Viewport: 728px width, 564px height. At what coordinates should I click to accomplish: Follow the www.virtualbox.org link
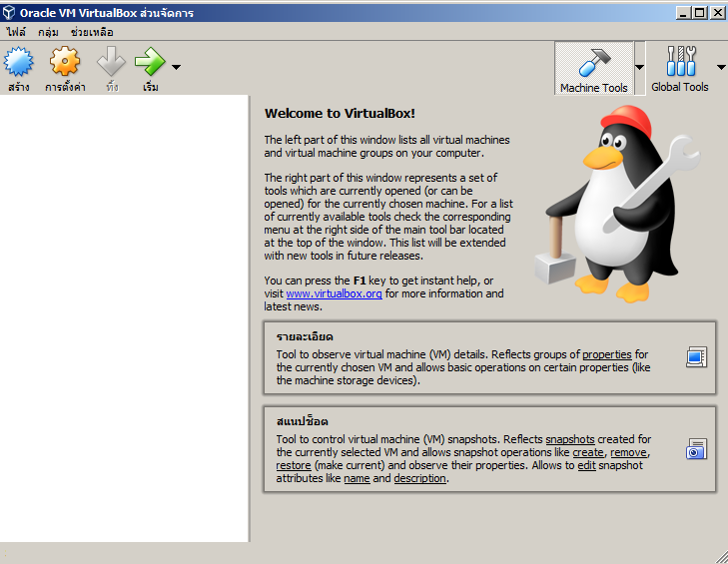334,293
